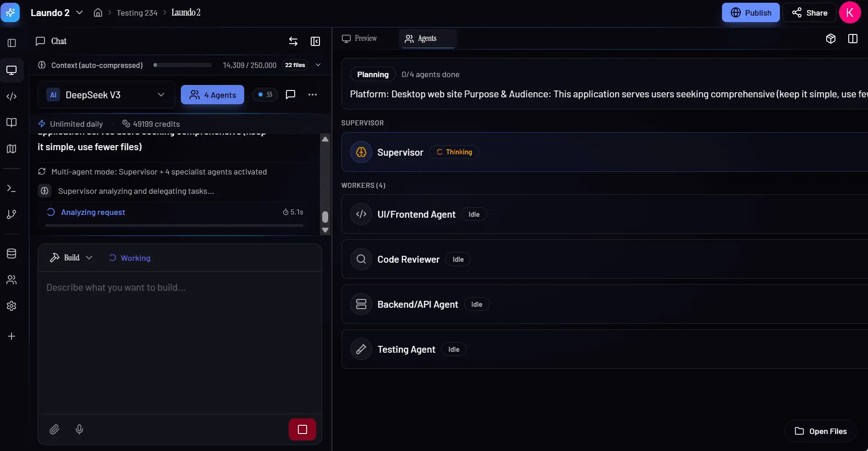Open the terminal prompt icon in left rail
Image resolution: width=868 pixels, height=451 pixels.
tap(12, 188)
